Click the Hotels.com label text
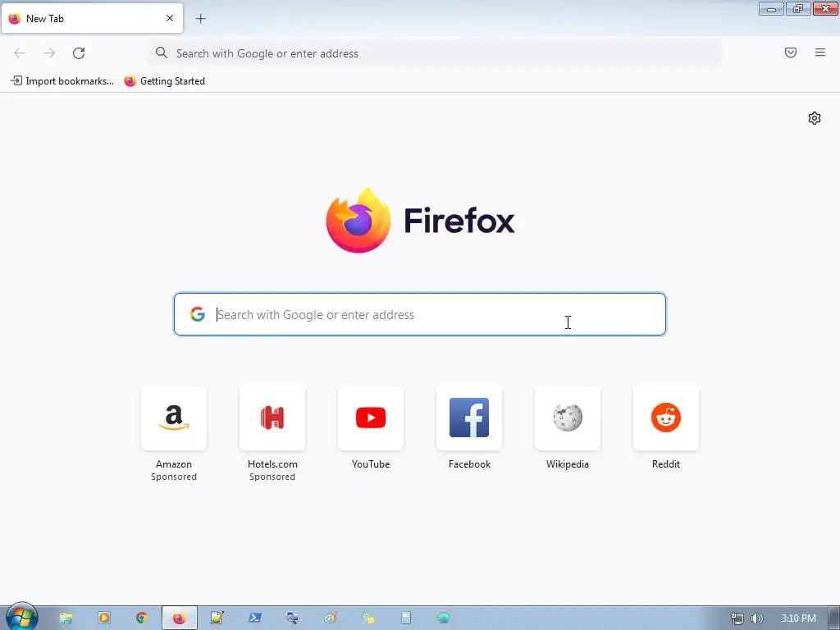The image size is (840, 630). 272,464
